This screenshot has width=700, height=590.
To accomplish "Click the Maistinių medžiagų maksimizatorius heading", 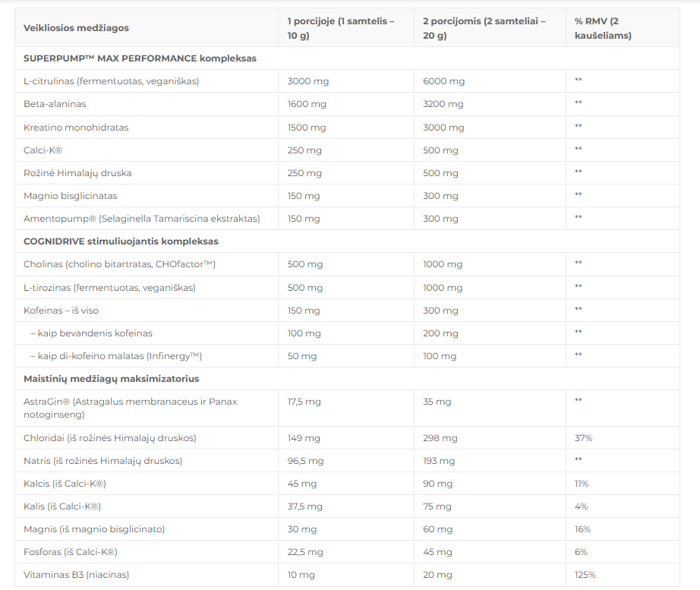I will tap(111, 378).
